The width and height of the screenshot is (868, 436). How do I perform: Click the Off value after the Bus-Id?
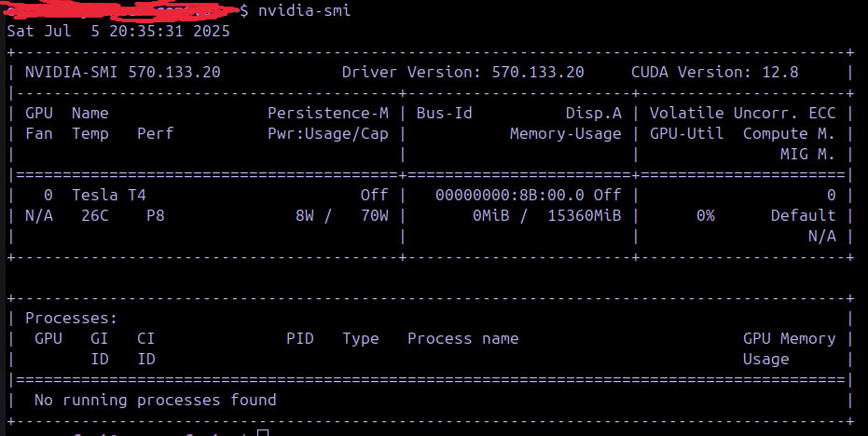click(607, 196)
